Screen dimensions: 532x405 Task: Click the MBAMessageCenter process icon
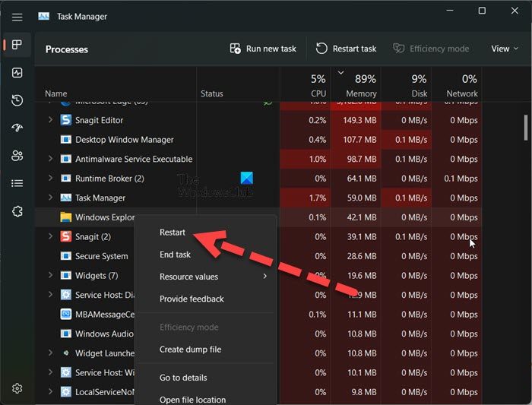[x=66, y=314]
